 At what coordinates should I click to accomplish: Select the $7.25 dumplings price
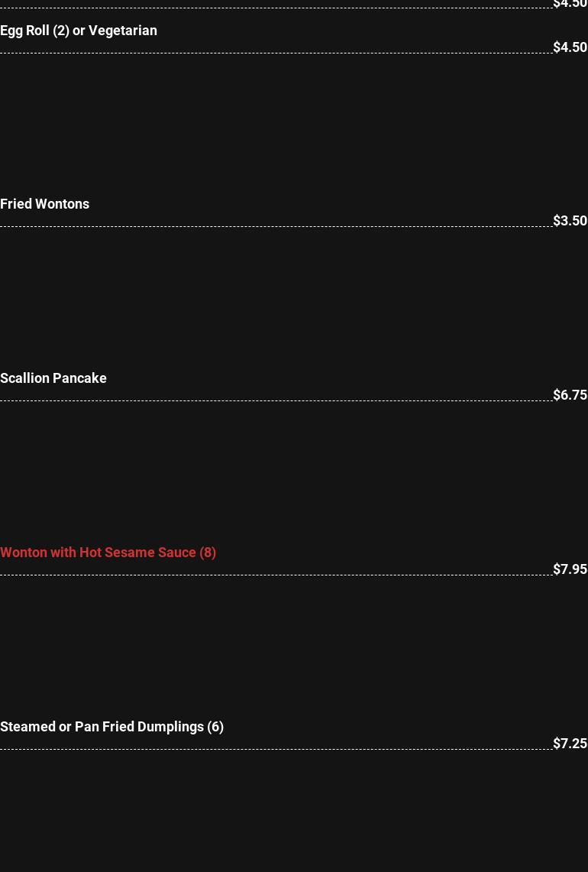570,744
